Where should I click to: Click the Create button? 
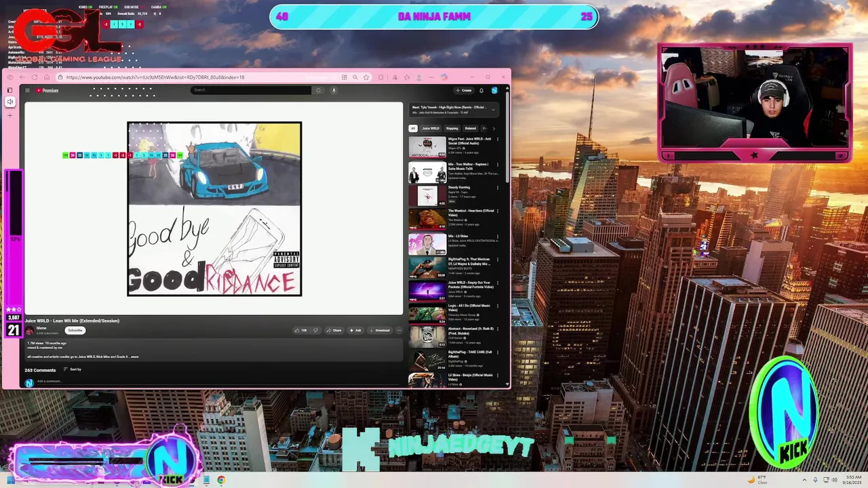[x=465, y=90]
